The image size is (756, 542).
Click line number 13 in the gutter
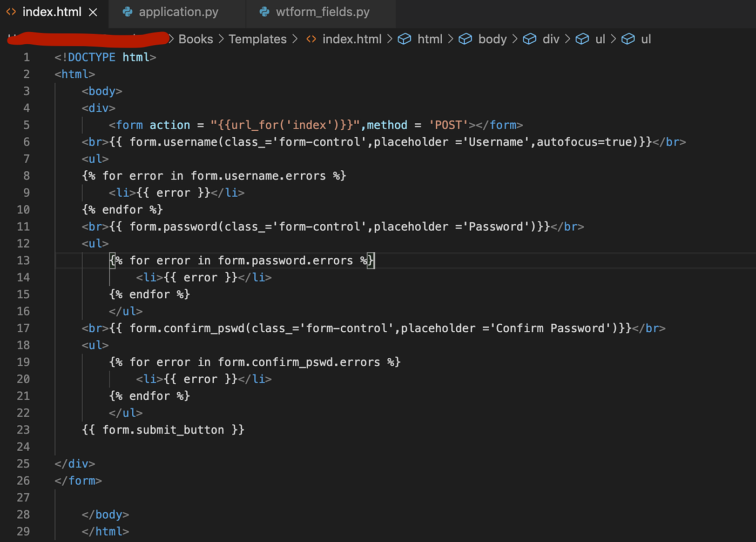[23, 260]
